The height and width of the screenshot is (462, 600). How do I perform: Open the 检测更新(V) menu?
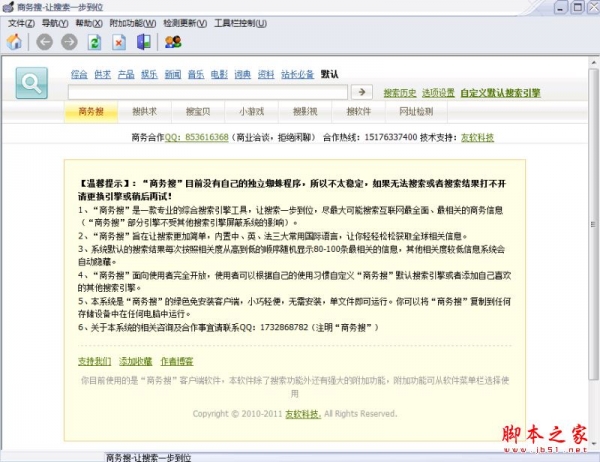tap(185, 23)
